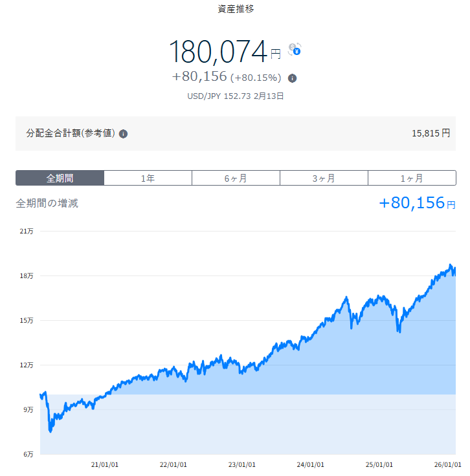This screenshot has width=470, height=476.
Task: Switch to the 1年 tab
Action: [148, 178]
